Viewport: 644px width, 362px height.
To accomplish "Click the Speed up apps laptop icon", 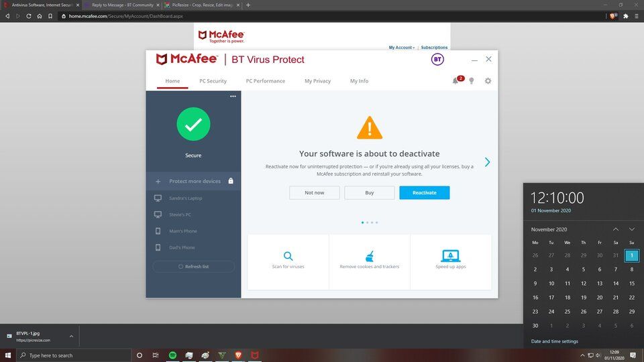I will click(x=450, y=255).
